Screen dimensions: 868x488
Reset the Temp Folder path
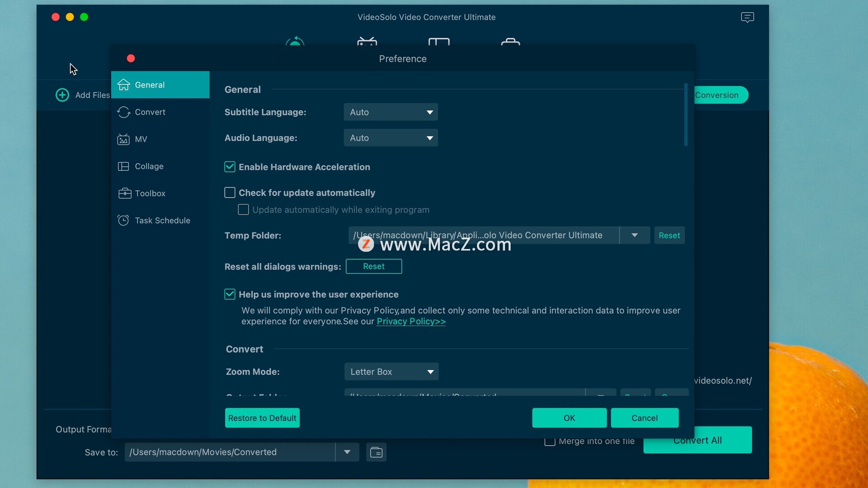[669, 235]
